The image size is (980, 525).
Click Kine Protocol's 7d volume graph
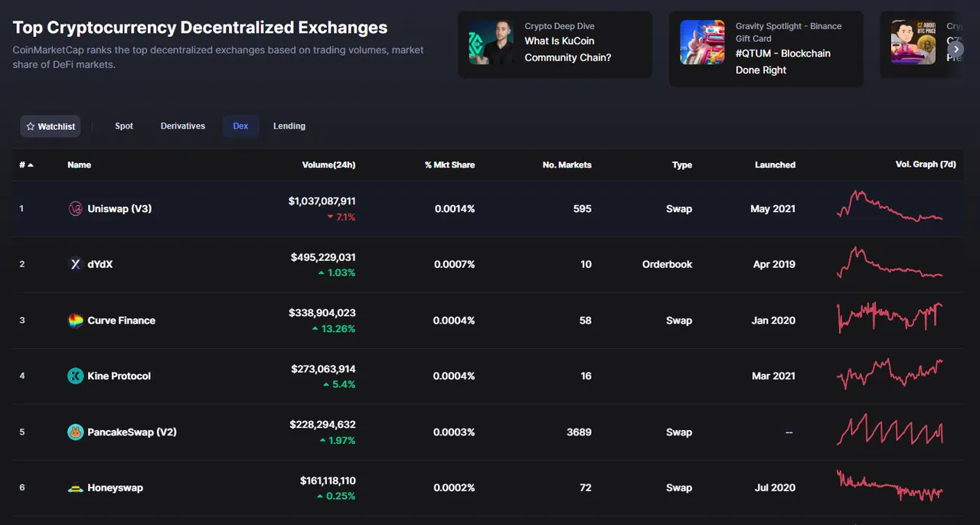click(890, 374)
